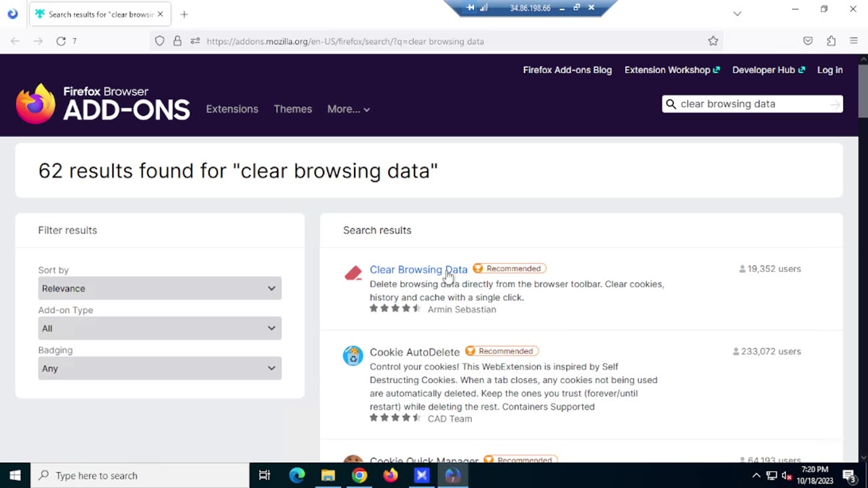Viewport: 868px width, 488px height.
Task: Open a new tab with plus icon
Action: (184, 14)
